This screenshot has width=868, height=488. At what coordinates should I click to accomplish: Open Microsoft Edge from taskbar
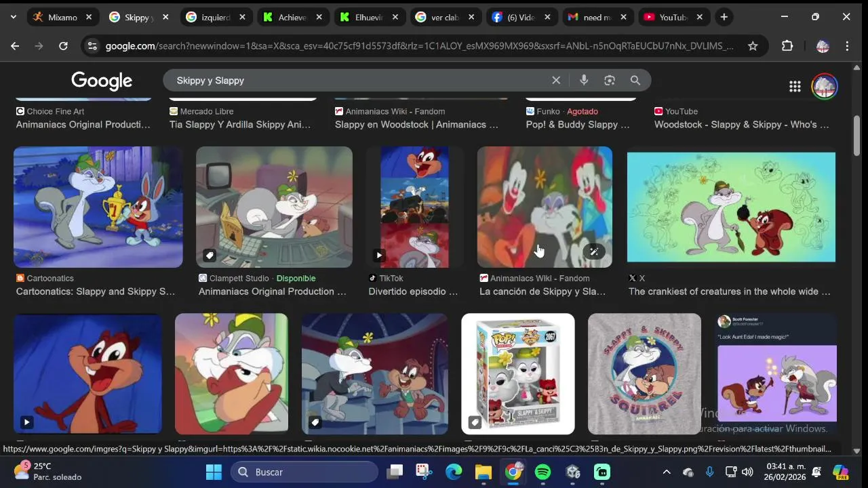[454, 472]
